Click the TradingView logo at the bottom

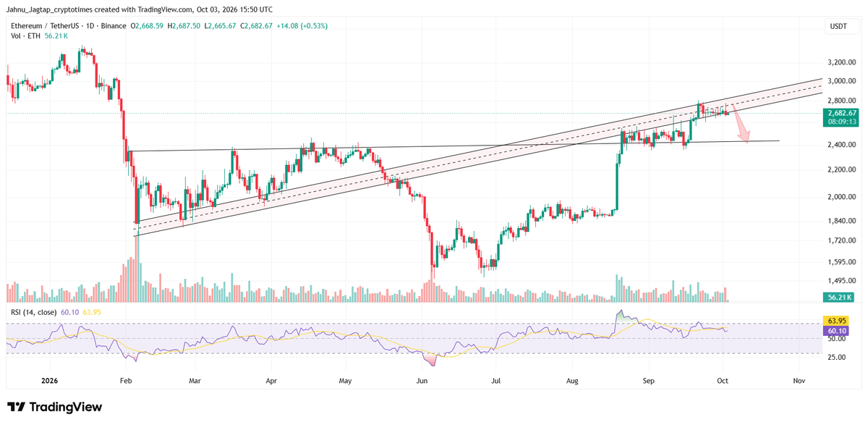pyautogui.click(x=54, y=407)
